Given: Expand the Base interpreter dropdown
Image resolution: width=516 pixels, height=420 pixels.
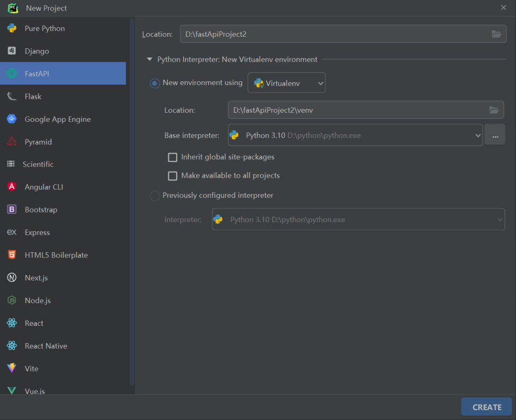Looking at the screenshot, I should point(355,135).
